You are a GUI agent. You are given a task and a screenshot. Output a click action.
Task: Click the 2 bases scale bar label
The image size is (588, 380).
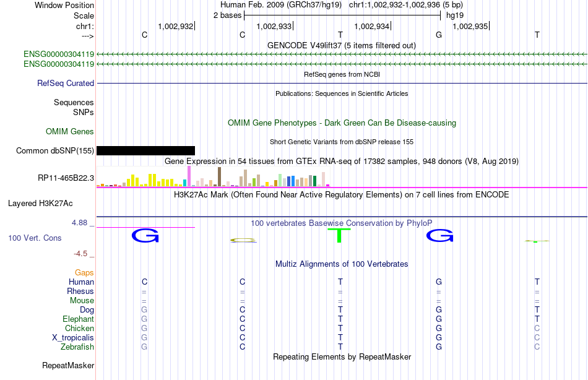[228, 15]
